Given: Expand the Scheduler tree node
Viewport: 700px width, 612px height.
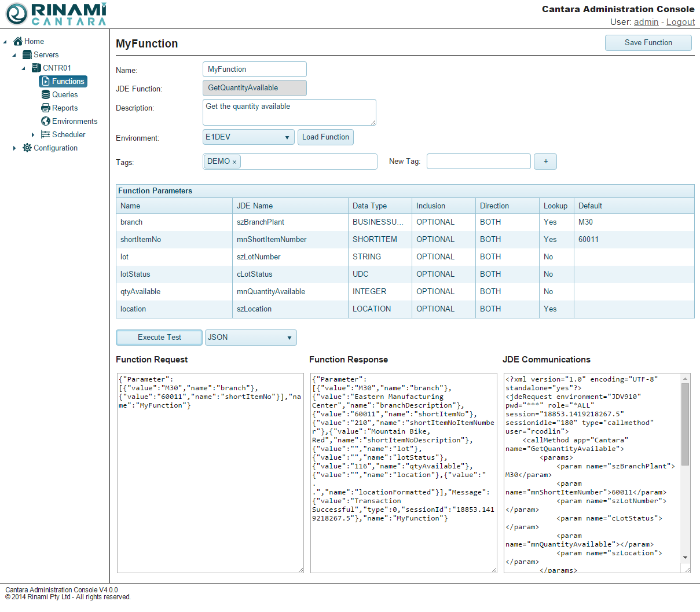Looking at the screenshot, I should (33, 135).
